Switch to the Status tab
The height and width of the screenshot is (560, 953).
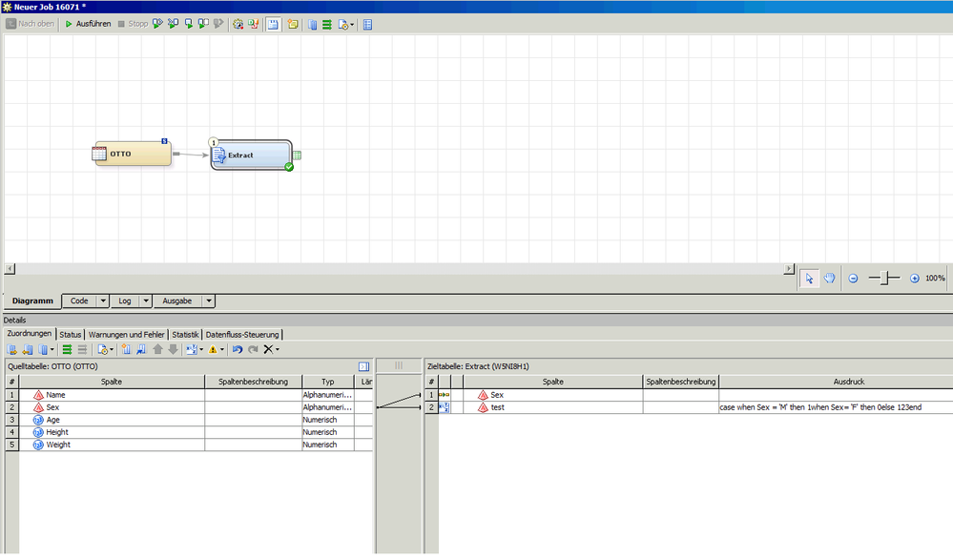71,335
